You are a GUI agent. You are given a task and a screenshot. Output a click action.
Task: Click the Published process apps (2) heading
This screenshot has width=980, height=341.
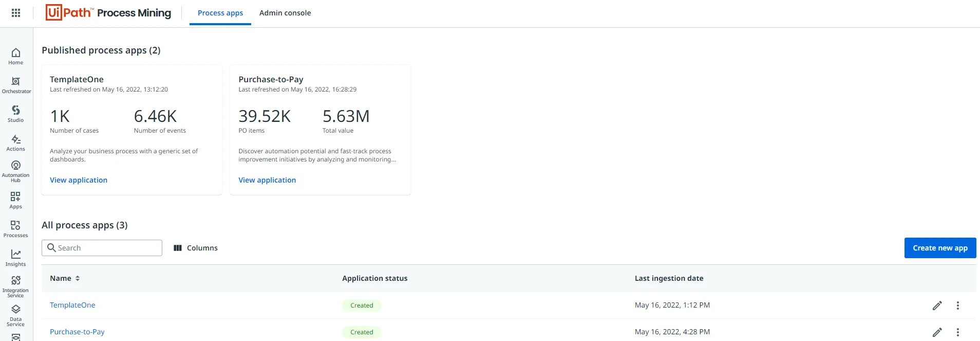click(101, 50)
